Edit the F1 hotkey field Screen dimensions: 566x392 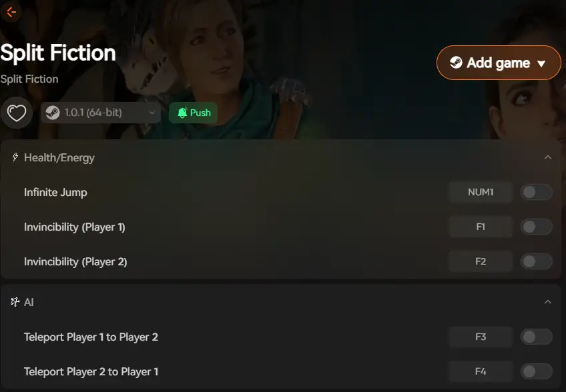[x=481, y=227]
